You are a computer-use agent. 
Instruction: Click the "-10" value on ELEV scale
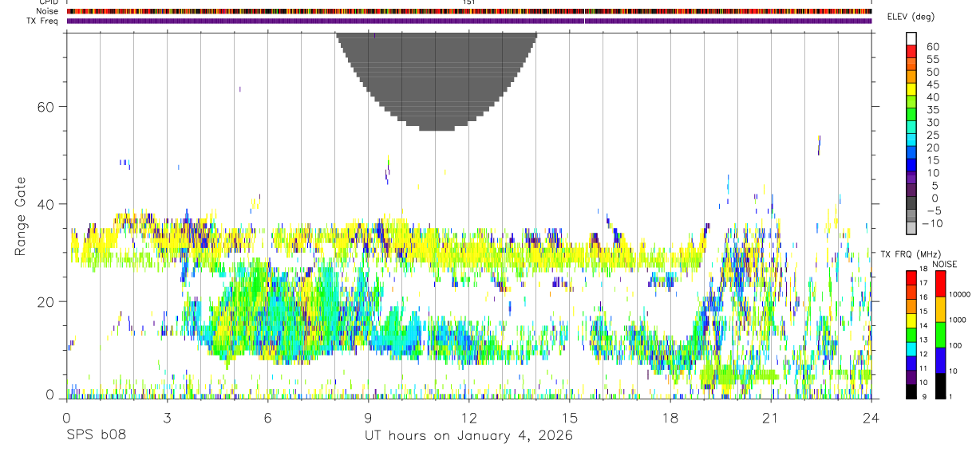[x=932, y=224]
